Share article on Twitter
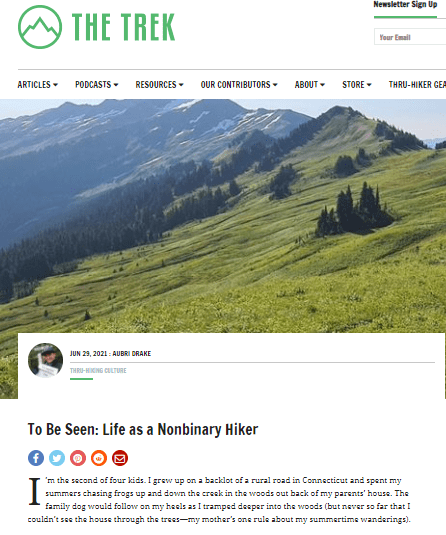 coord(57,458)
